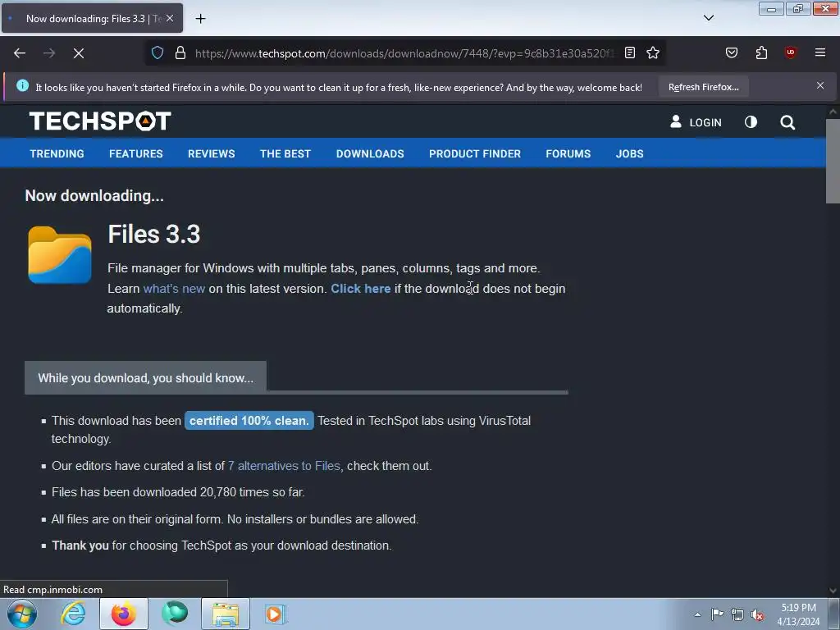Viewport: 840px width, 630px height.
Task: Open the REVIEWS menu item
Action: (211, 153)
